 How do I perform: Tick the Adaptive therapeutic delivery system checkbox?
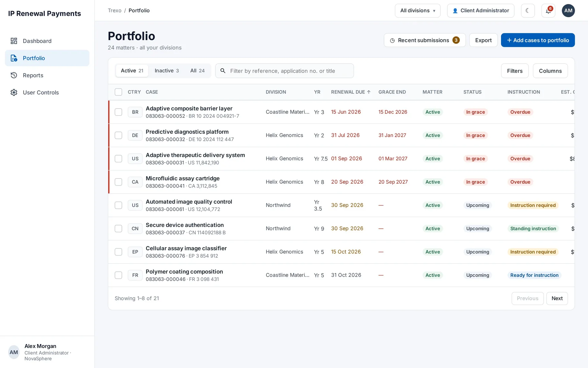(119, 159)
